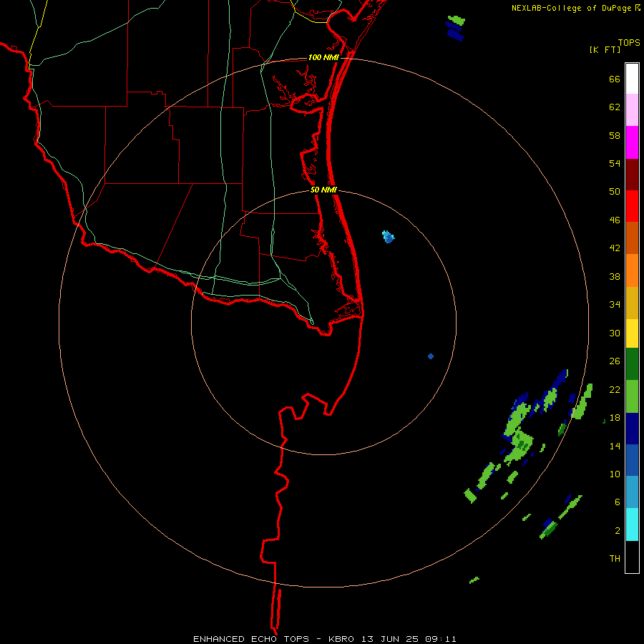Click the medium blue 10 kft legend swatch

(x=632, y=460)
